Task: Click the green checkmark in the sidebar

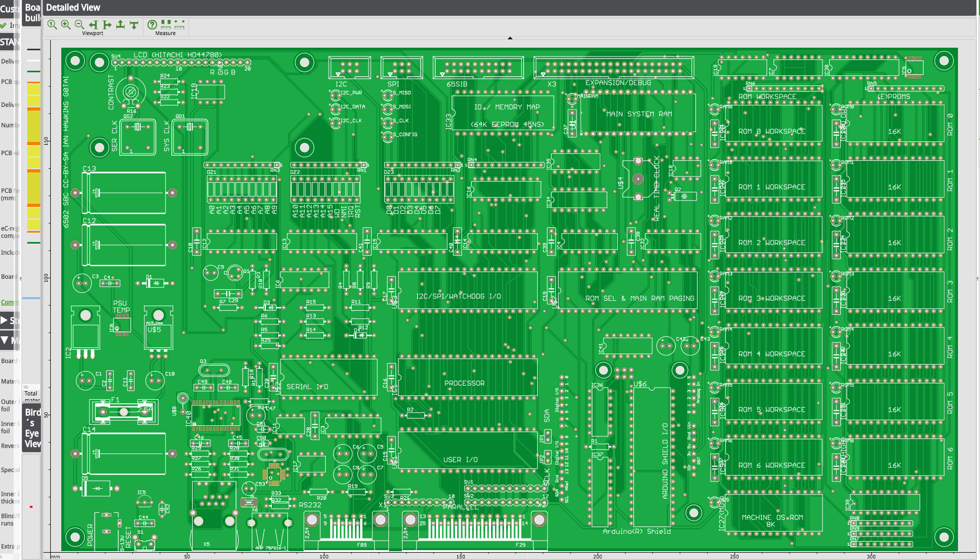Action: [4, 25]
